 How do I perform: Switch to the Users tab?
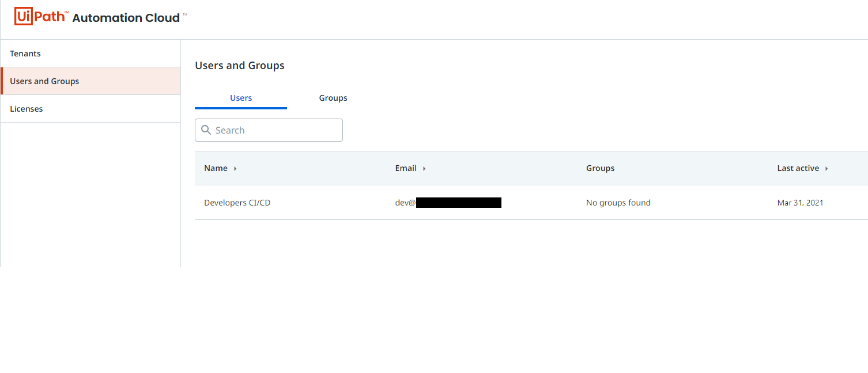coord(241,98)
